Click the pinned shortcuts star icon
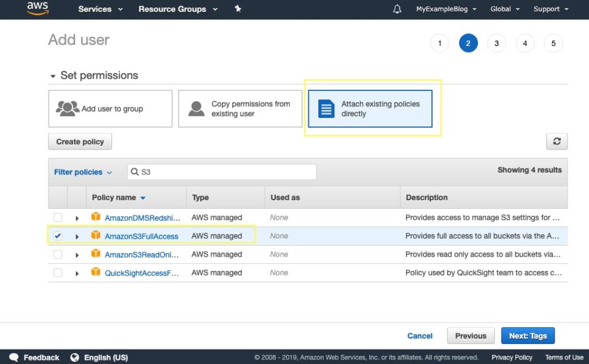 (x=238, y=9)
